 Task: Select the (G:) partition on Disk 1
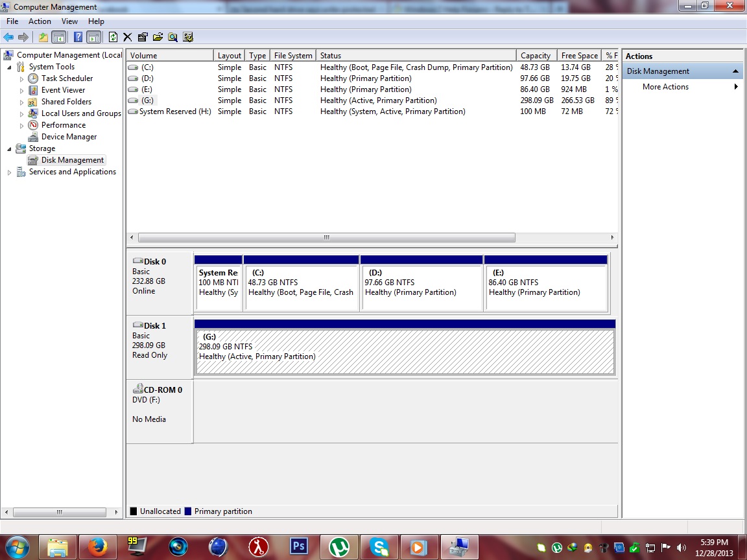click(x=405, y=351)
